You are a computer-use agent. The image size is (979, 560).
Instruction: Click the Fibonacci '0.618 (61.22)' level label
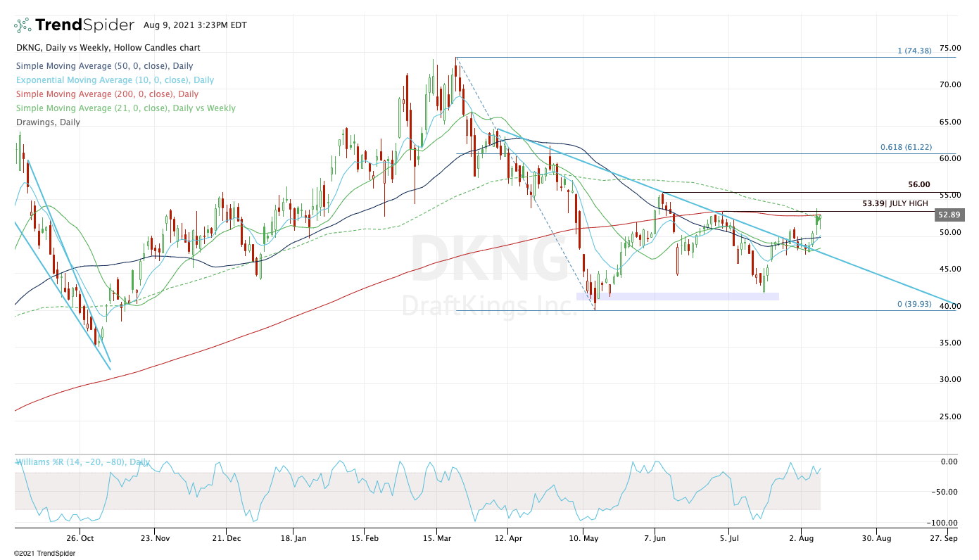click(x=906, y=147)
